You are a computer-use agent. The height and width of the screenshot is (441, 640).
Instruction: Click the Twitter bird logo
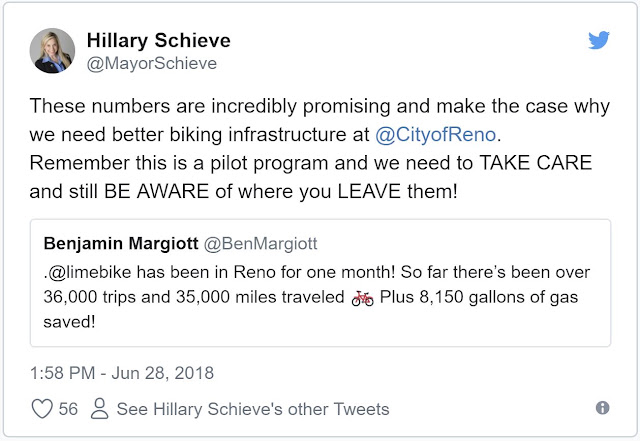[599, 40]
